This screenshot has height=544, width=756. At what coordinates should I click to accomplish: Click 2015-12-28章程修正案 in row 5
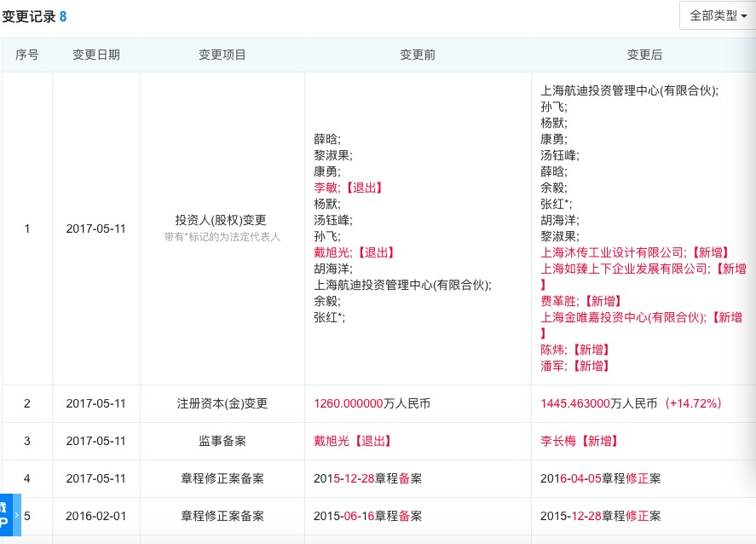click(x=600, y=516)
